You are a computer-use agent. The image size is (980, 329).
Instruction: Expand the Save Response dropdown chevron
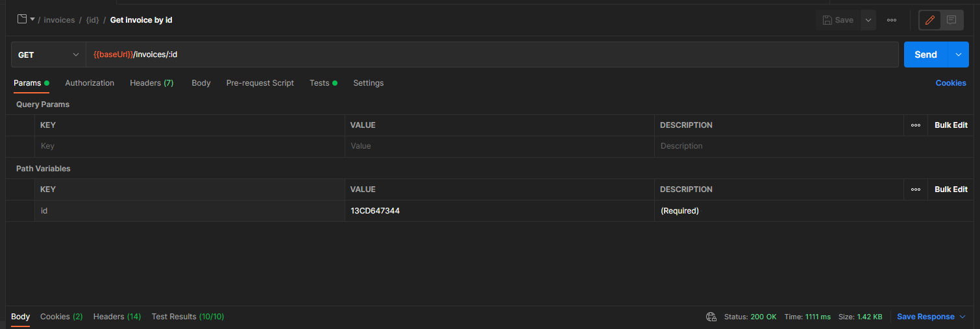[962, 317]
